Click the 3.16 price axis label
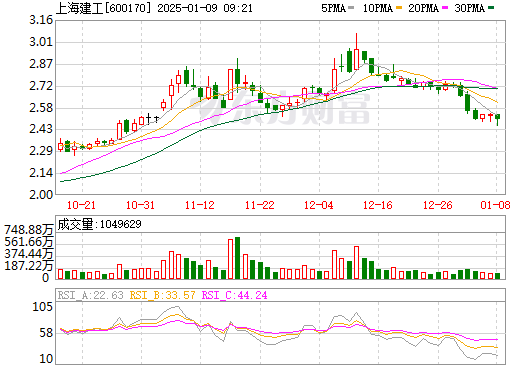Viewport: 520px width, 365px height. (x=41, y=20)
